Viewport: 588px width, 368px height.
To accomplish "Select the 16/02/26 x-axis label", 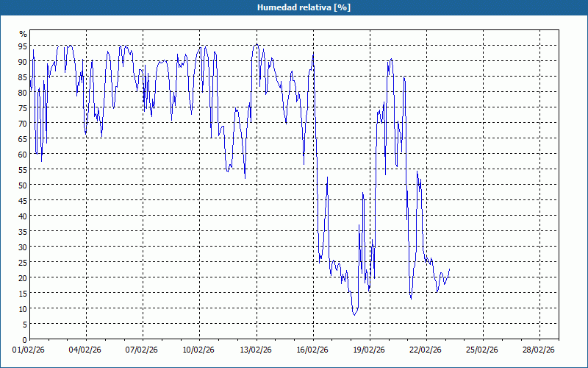I will [x=312, y=350].
